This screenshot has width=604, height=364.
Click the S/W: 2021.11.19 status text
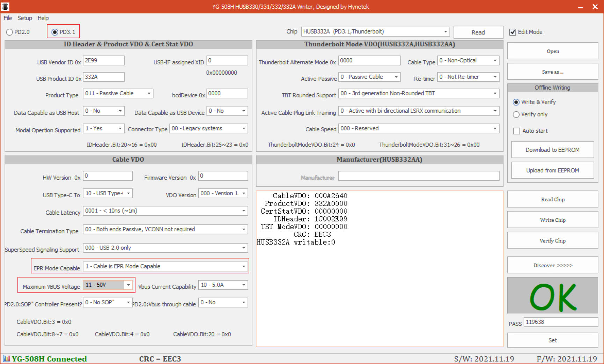pos(484,359)
